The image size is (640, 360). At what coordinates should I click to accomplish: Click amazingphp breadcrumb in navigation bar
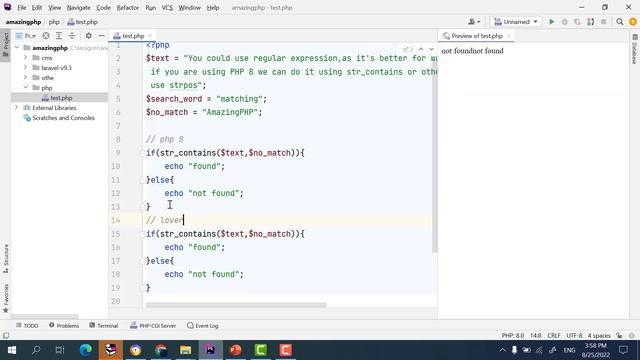click(x=23, y=22)
